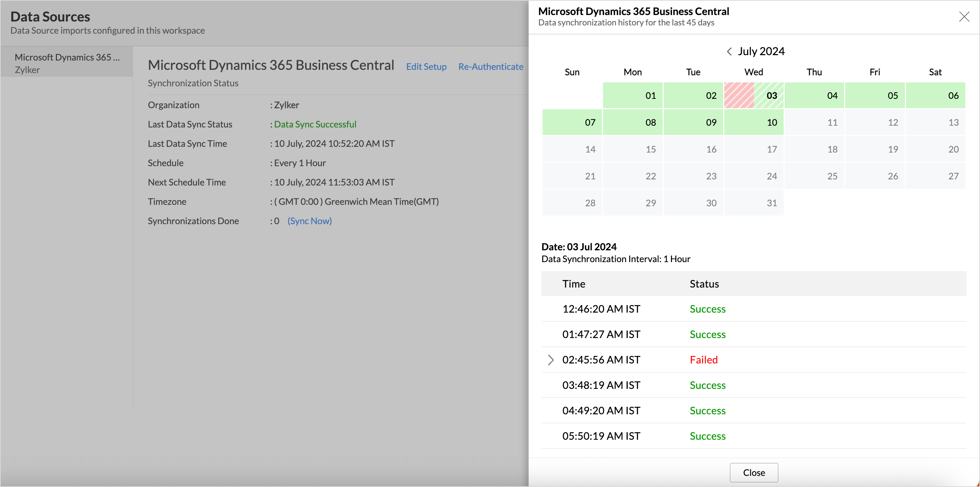Expand the failed 02:45:56 AM sync row

pyautogui.click(x=550, y=360)
